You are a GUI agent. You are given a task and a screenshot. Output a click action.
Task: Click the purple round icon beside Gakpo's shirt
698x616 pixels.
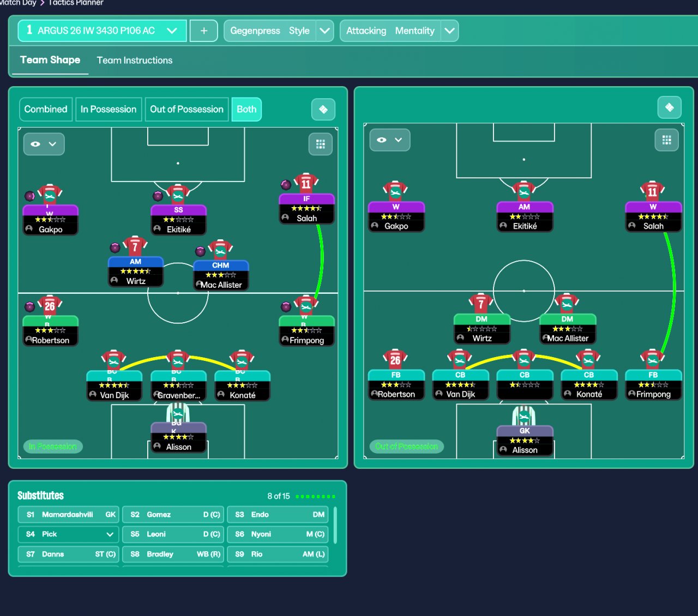click(x=30, y=196)
